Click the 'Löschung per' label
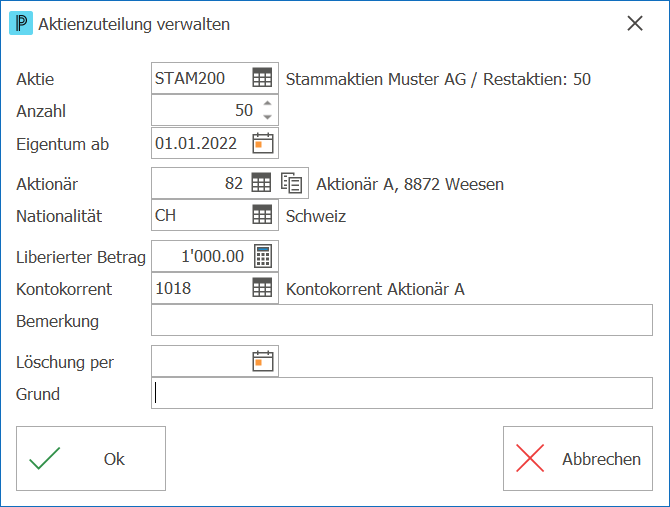The image size is (670, 507). tap(65, 362)
